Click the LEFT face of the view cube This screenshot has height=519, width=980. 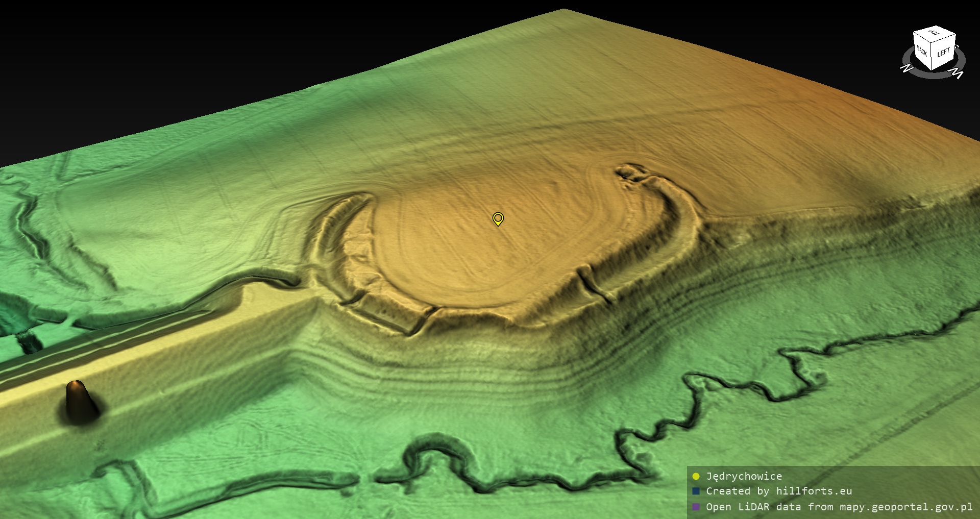(x=944, y=53)
